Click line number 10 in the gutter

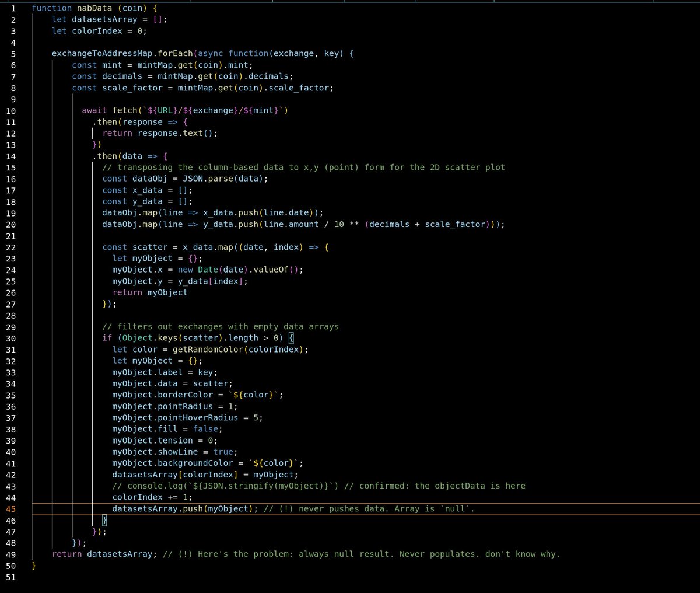pyautogui.click(x=10, y=110)
